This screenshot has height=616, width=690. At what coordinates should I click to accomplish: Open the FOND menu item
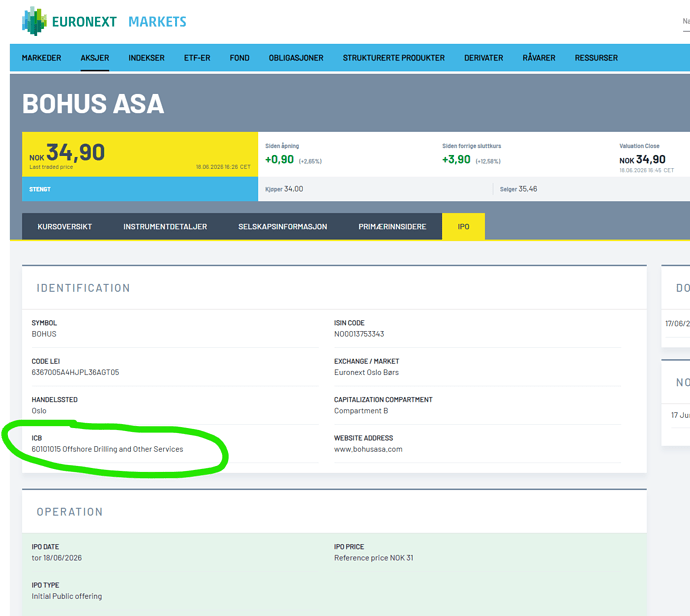[x=239, y=58]
